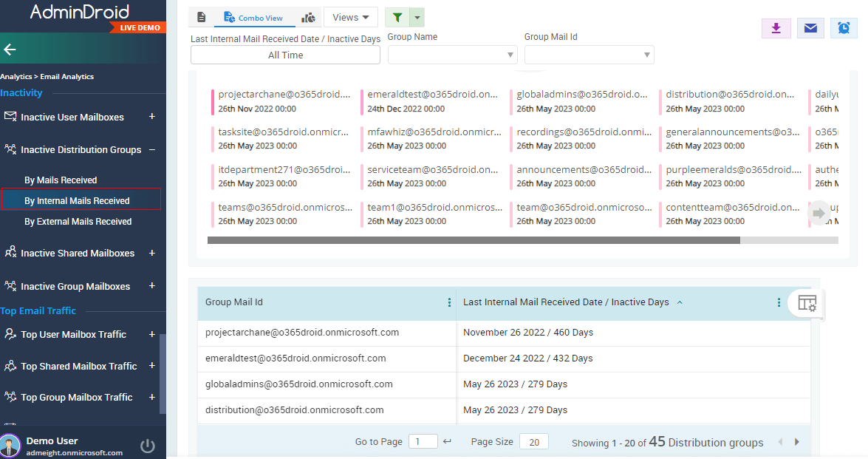Screen dimensions: 868x459
Task: Click the Page Size input field
Action: [534, 442]
